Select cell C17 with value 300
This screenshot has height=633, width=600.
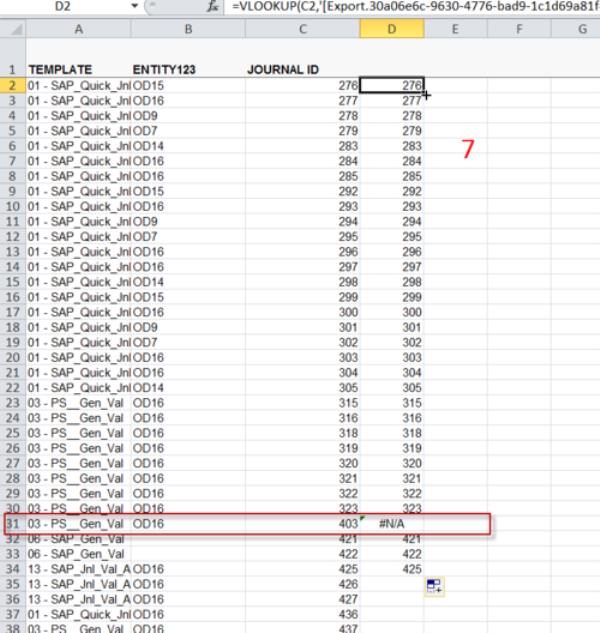pos(302,312)
